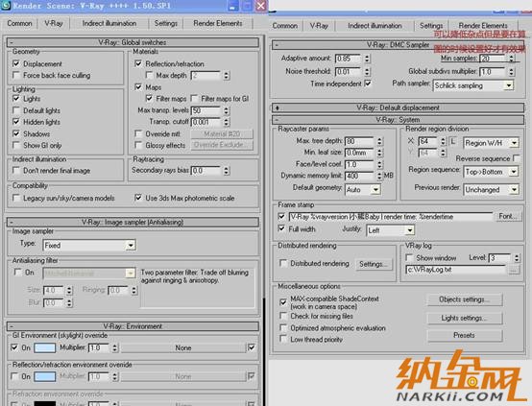Enable Don't render final image
Screen dimensions: 532x406
pyautogui.click(x=16, y=170)
